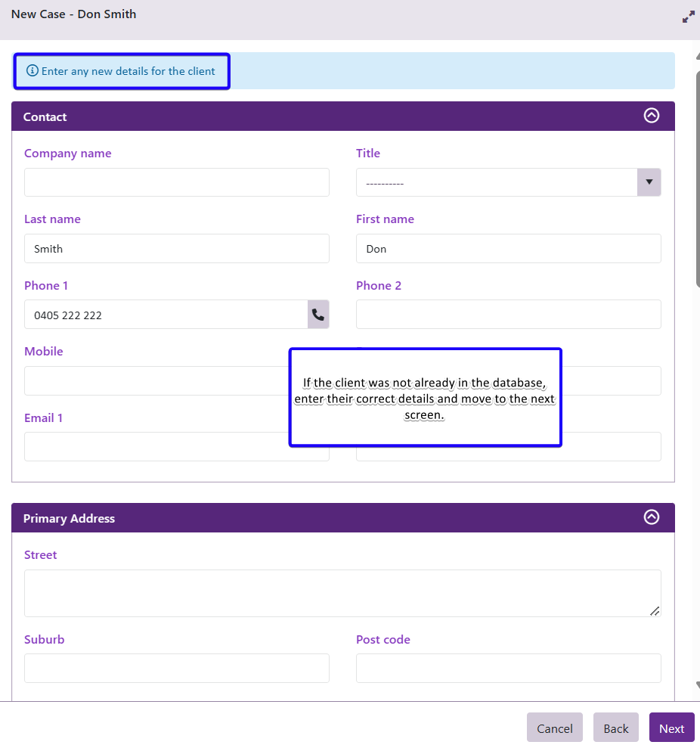This screenshot has width=700, height=748.
Task: Click into the Phone 2 field
Action: coord(508,315)
